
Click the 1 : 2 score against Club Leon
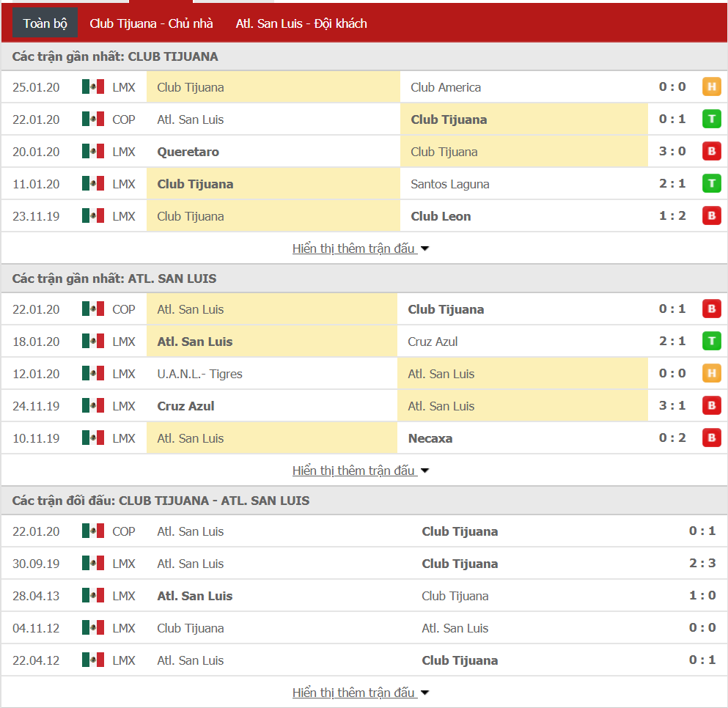tap(672, 216)
